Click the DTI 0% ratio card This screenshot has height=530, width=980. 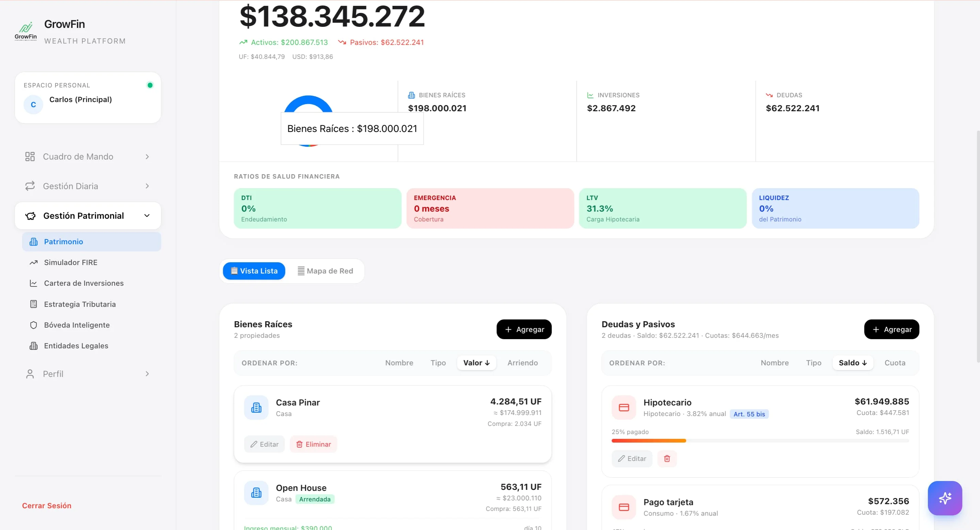pyautogui.click(x=317, y=208)
